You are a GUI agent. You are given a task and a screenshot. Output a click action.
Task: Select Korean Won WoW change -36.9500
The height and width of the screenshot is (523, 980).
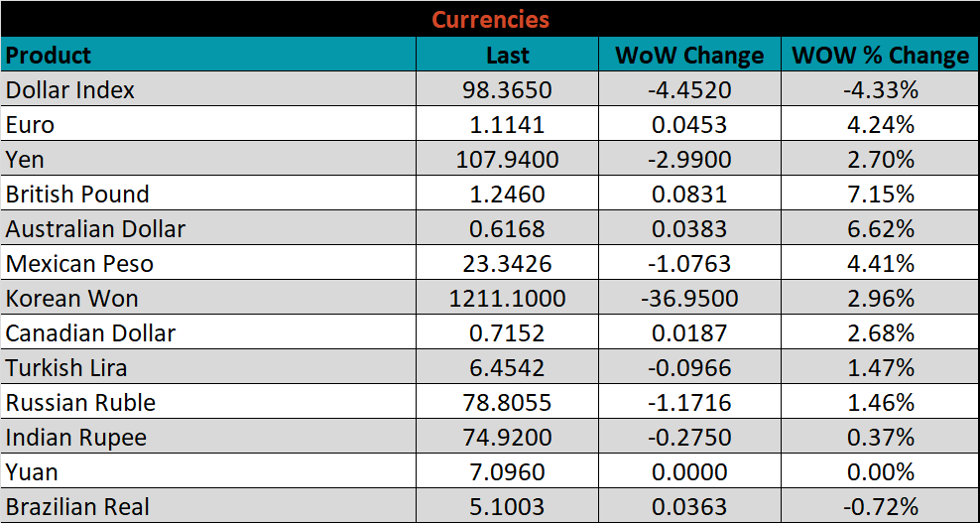(x=689, y=299)
